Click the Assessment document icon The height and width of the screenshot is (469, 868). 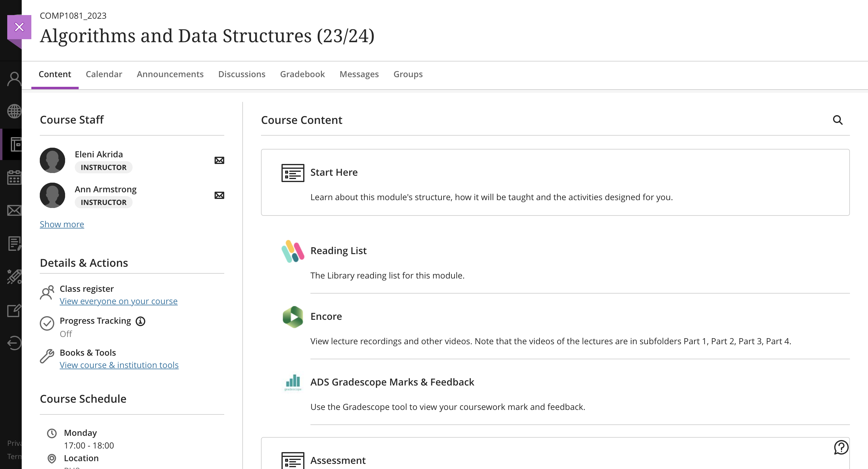click(x=293, y=460)
